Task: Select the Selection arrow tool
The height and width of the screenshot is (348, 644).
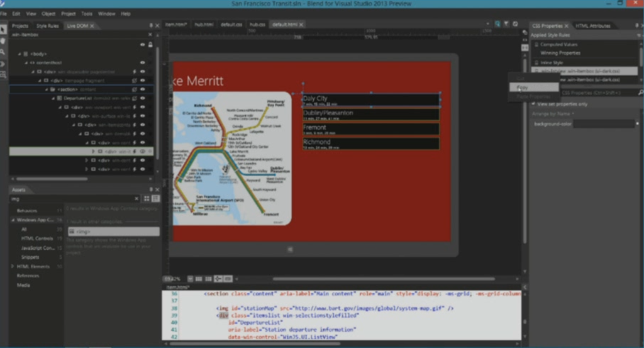Action: [x=3, y=30]
